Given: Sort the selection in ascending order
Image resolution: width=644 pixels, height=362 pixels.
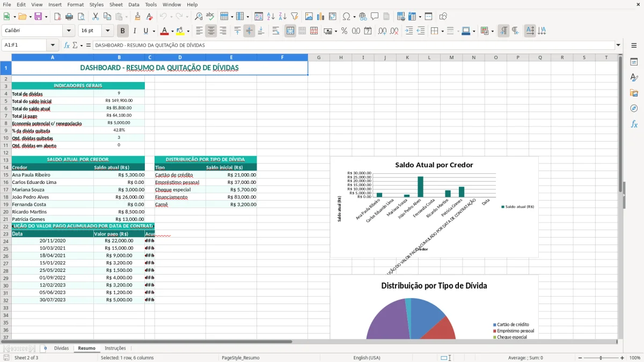Looking at the screenshot, I should pos(271,17).
